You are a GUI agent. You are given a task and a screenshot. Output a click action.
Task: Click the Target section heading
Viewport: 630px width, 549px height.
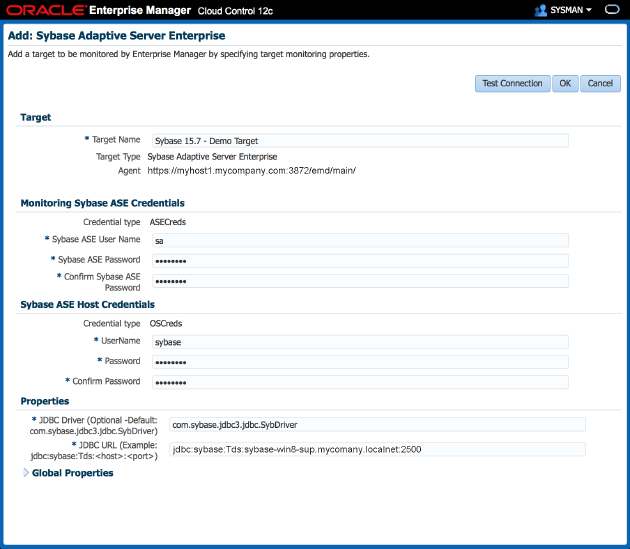pyautogui.click(x=36, y=117)
